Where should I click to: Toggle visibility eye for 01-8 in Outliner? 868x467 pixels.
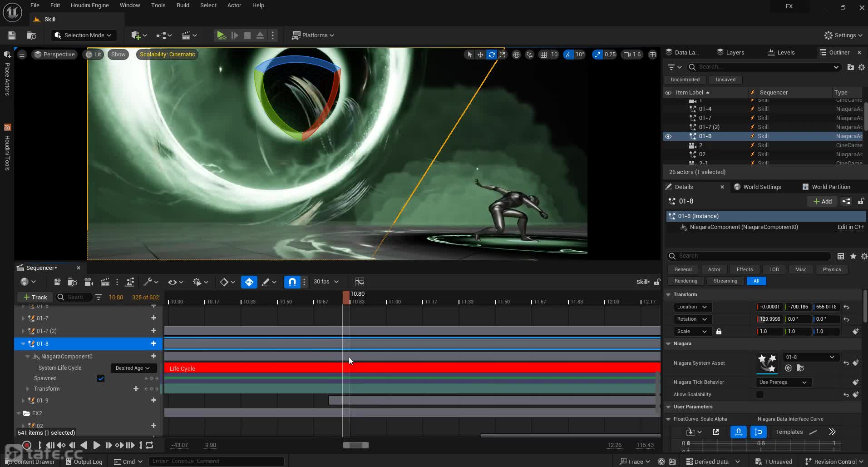[x=668, y=136]
